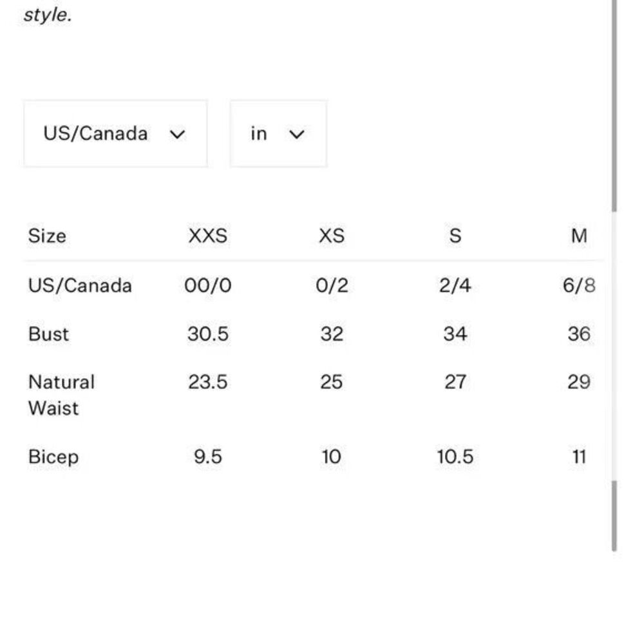Select the XXS size column header

208,236
